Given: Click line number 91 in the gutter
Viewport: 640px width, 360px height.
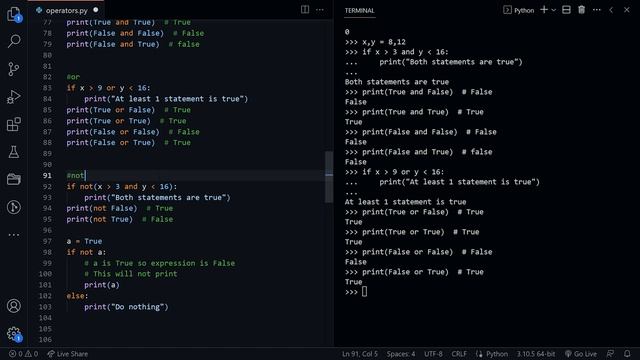Looking at the screenshot, I should pos(47,176).
